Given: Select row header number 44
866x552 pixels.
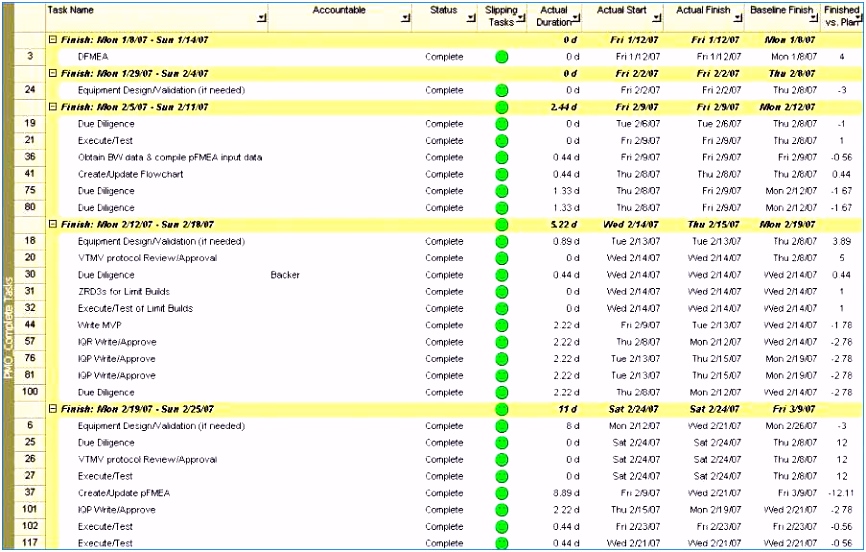Looking at the screenshot, I should coord(30,324).
